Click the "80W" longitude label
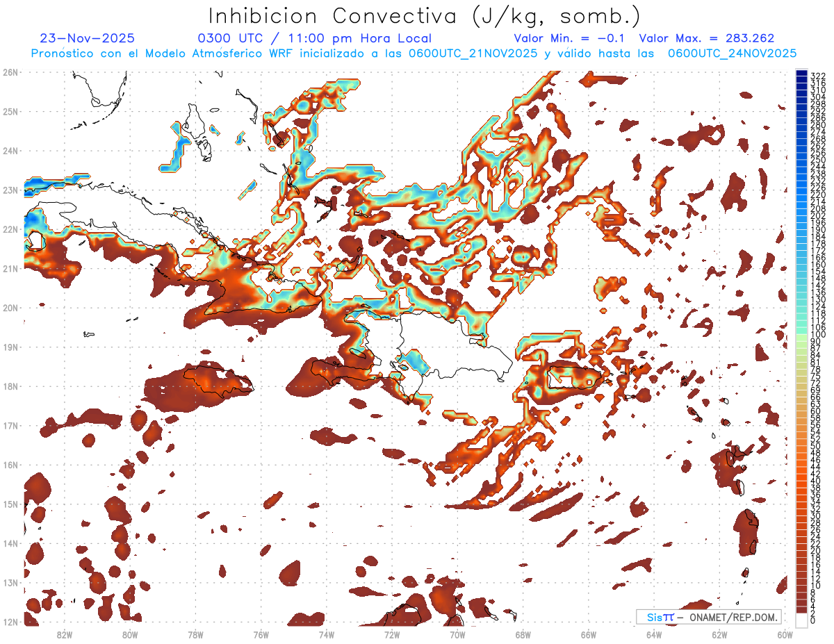This screenshot has height=644, width=834. (129, 634)
